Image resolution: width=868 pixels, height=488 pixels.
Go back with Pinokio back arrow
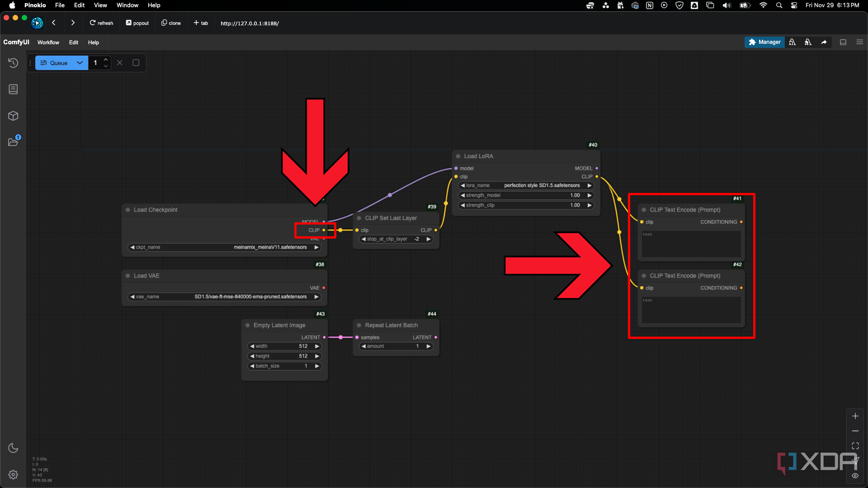[54, 23]
